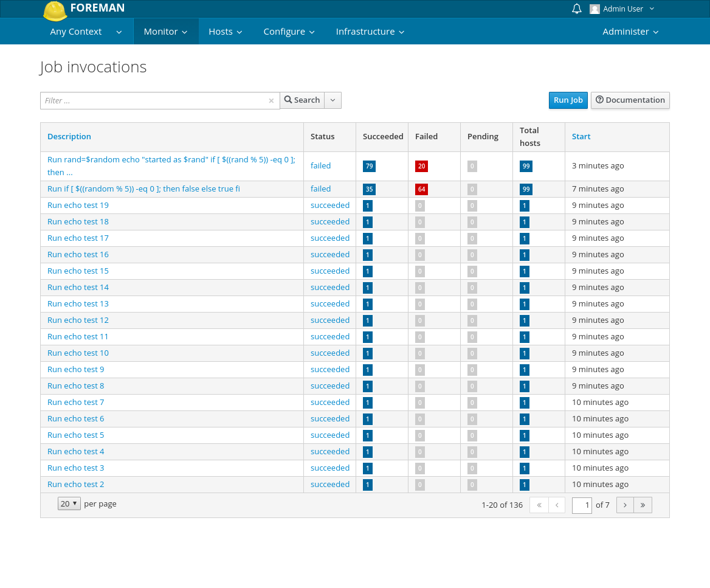
Task: Open the Hosts menu
Action: (225, 32)
